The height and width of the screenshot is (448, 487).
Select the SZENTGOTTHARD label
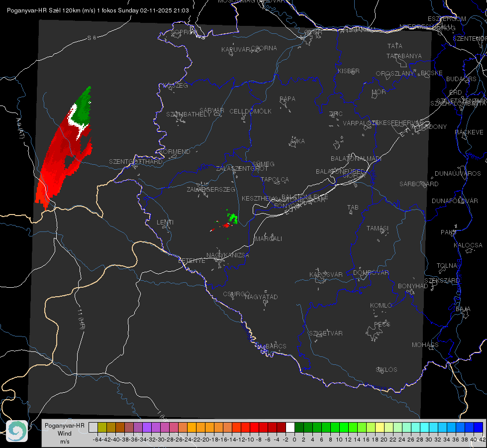136,162
